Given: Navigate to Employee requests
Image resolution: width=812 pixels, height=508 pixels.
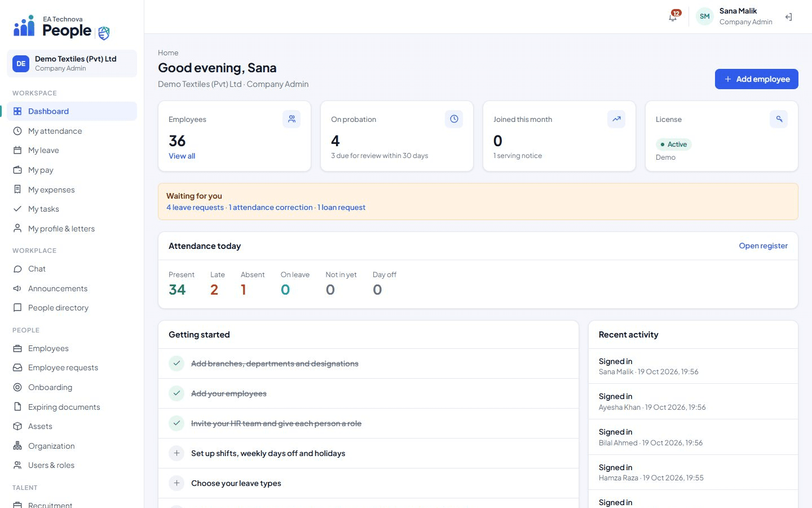Looking at the screenshot, I should pos(72,367).
